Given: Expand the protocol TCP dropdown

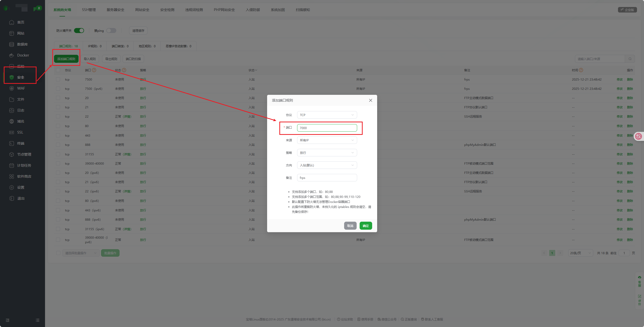Looking at the screenshot, I should [327, 115].
